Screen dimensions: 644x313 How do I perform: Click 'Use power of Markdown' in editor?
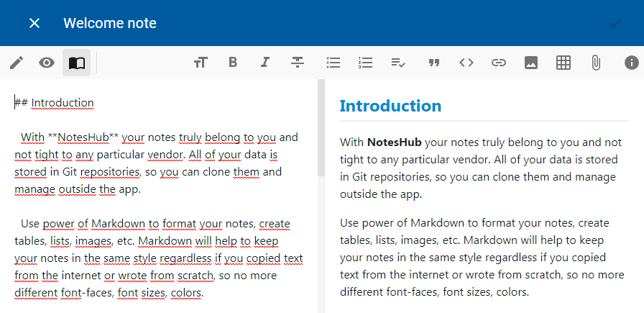83,224
